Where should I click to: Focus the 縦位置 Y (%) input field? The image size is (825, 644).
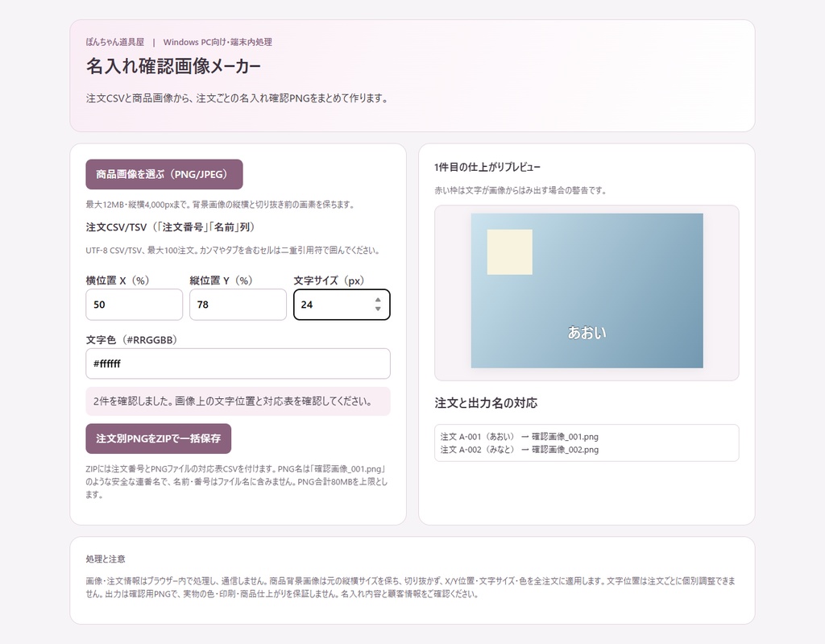238,305
